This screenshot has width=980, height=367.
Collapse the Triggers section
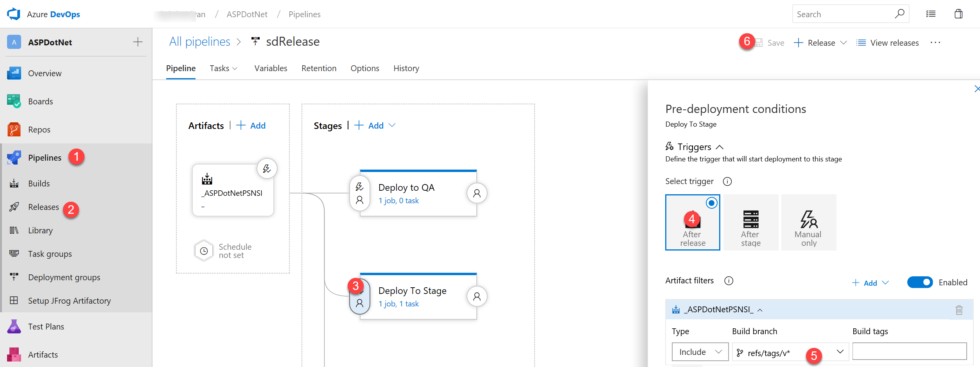pos(719,147)
